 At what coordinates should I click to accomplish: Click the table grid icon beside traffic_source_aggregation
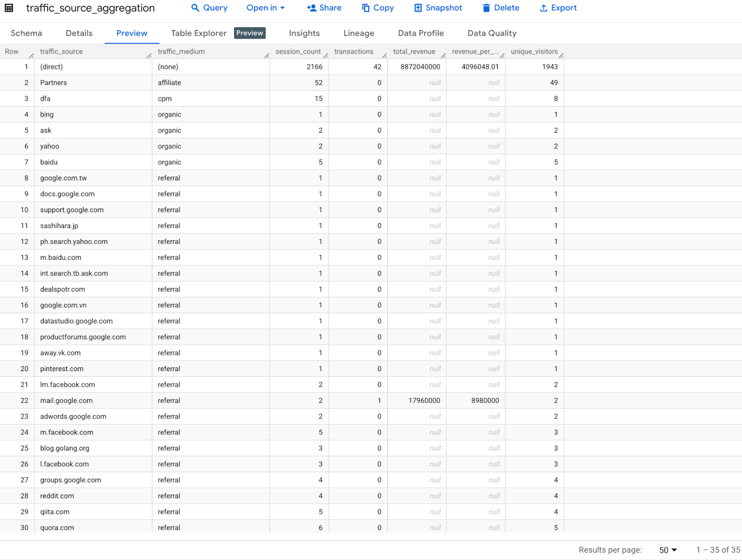pyautogui.click(x=9, y=8)
